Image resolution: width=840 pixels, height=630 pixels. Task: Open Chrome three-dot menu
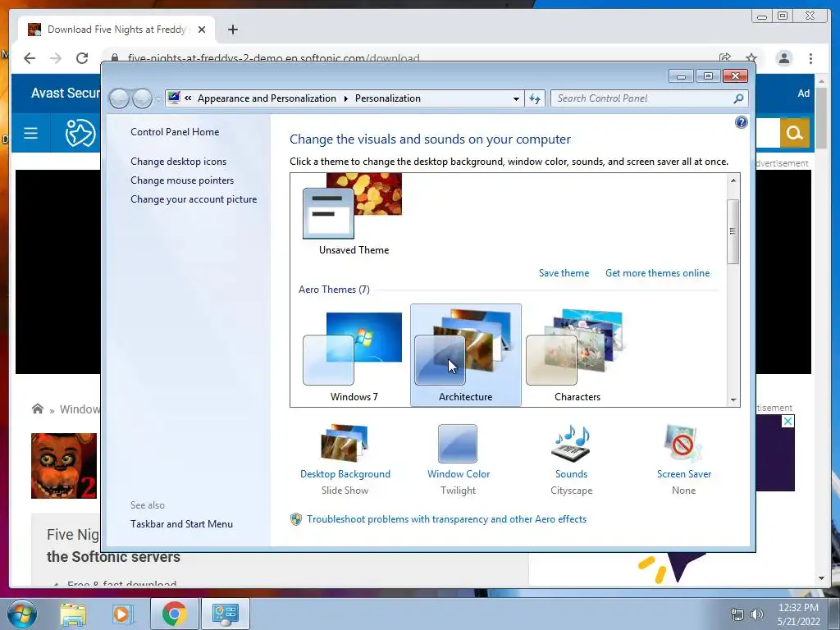tap(810, 58)
